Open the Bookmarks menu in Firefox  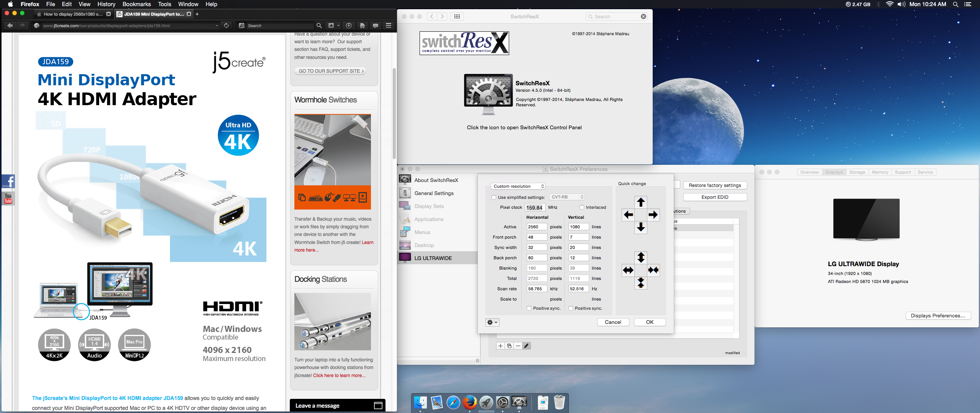click(136, 4)
